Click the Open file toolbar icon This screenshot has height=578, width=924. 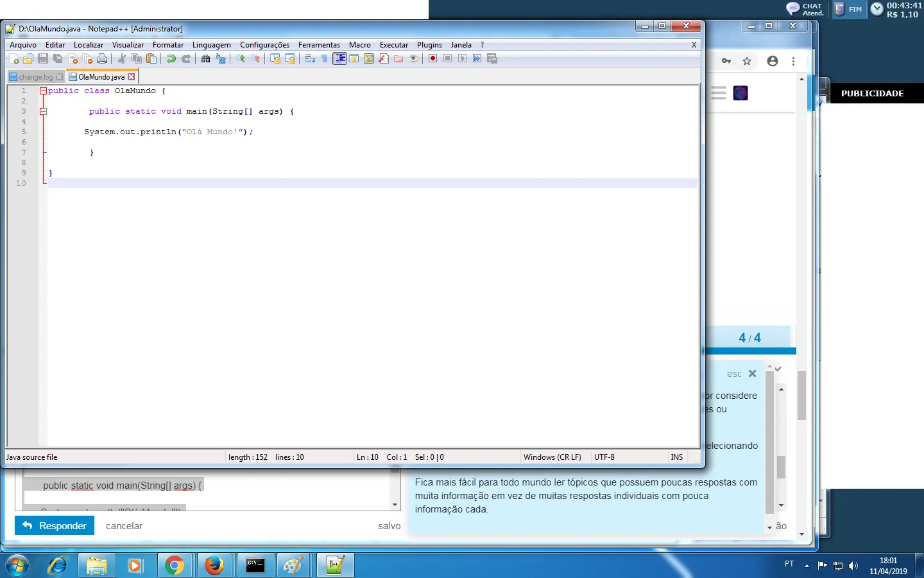click(x=28, y=58)
